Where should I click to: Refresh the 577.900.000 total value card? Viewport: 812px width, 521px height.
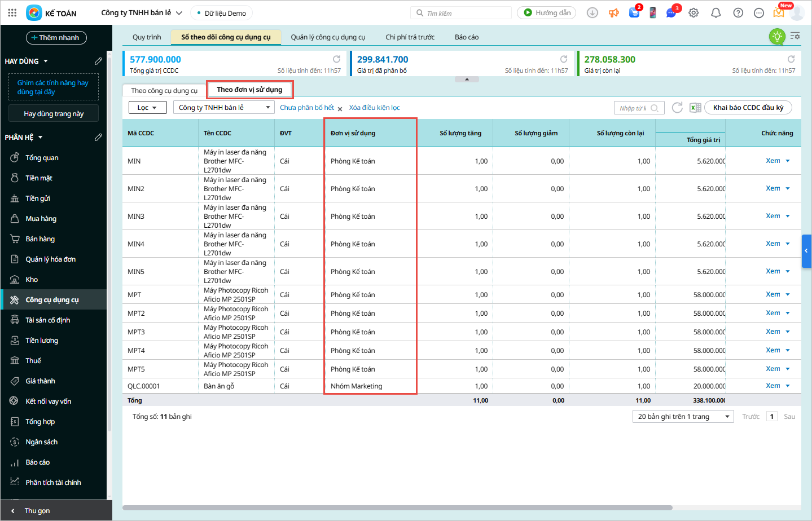point(336,59)
